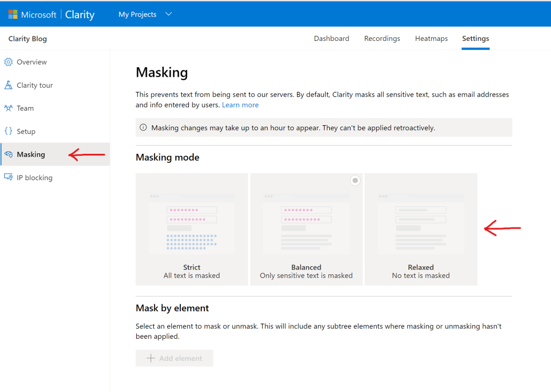The width and height of the screenshot is (551, 392).
Task: Click the masking changes notice text
Action: tap(293, 128)
